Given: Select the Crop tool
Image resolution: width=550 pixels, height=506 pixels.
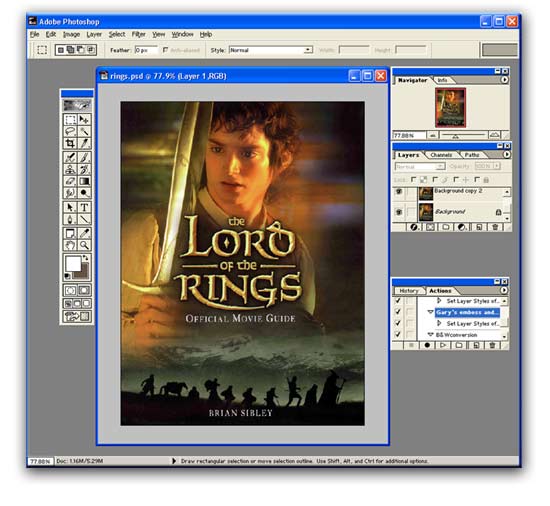Looking at the screenshot, I should (x=70, y=143).
